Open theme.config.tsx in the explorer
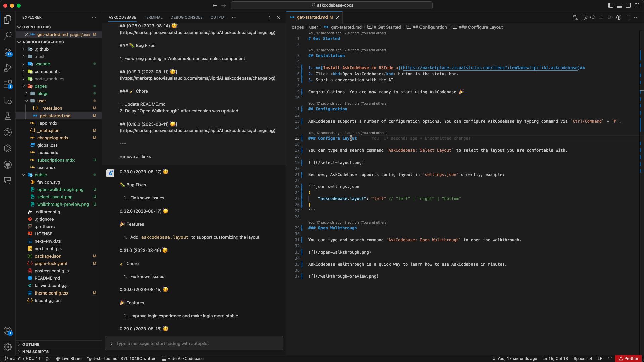This screenshot has height=362, width=644. [51, 293]
